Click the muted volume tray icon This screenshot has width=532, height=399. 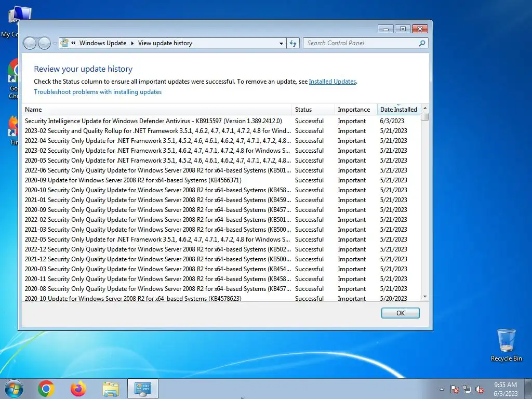480,389
